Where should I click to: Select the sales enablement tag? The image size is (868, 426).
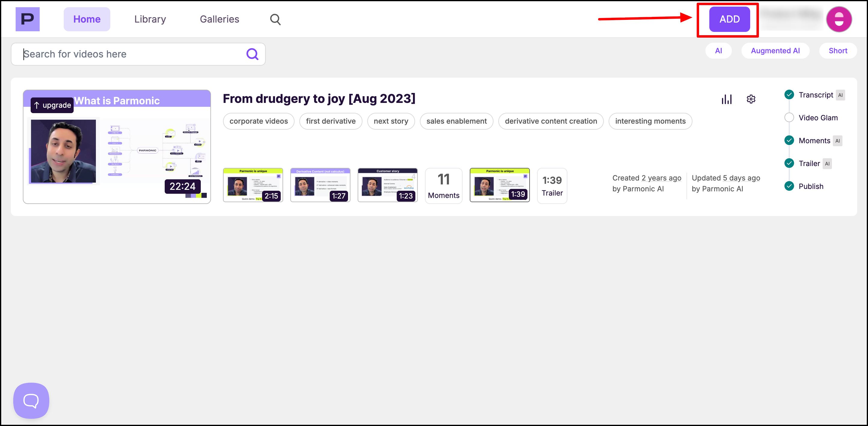[x=457, y=121]
